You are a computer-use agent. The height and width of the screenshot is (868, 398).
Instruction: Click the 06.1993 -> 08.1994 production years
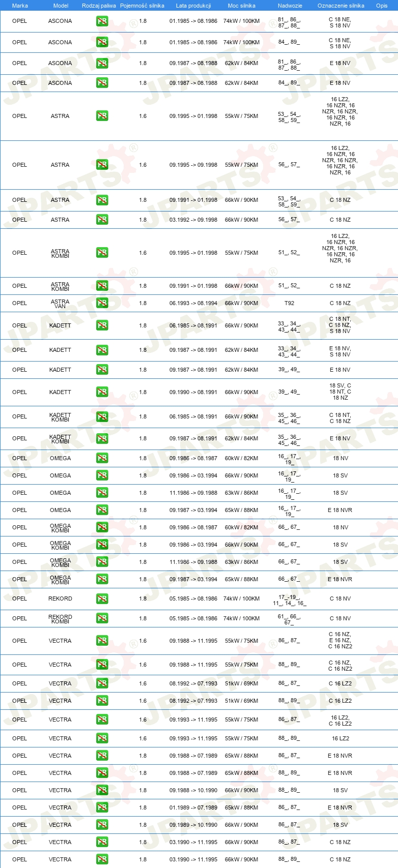(x=193, y=303)
